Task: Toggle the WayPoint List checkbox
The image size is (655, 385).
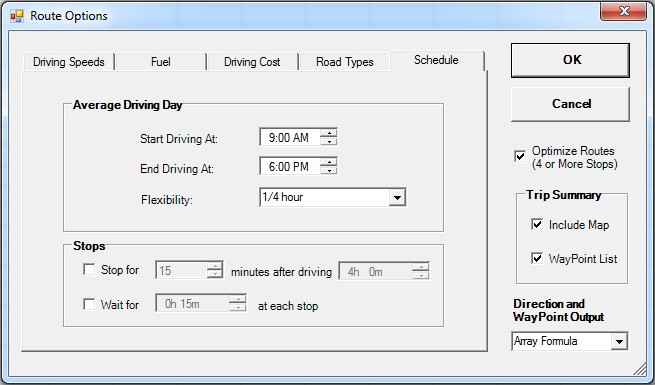Action: click(537, 258)
